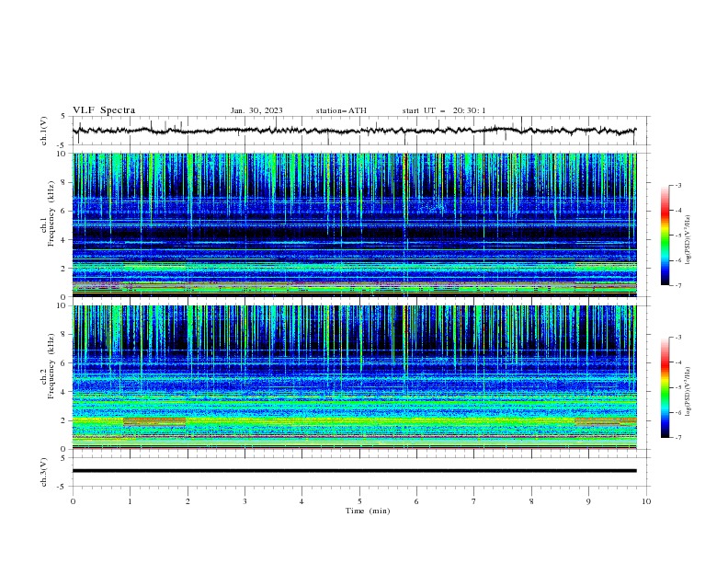Click the "-3" tick on ch.1 colorbar
The width and height of the screenshot is (728, 563).
[x=677, y=185]
